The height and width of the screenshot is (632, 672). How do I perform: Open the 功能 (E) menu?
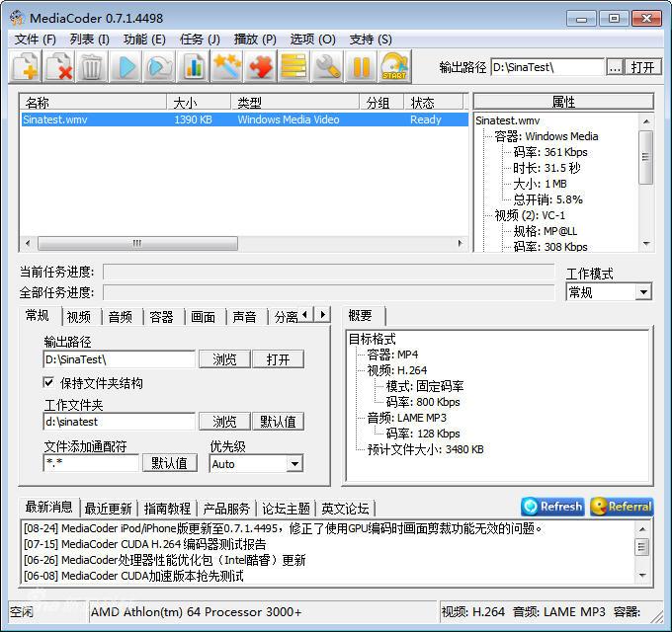click(144, 39)
